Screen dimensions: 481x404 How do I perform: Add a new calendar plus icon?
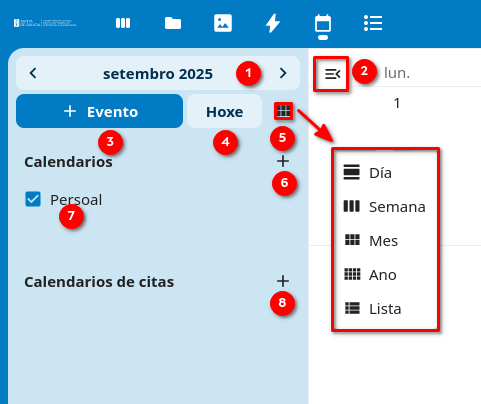coord(283,161)
